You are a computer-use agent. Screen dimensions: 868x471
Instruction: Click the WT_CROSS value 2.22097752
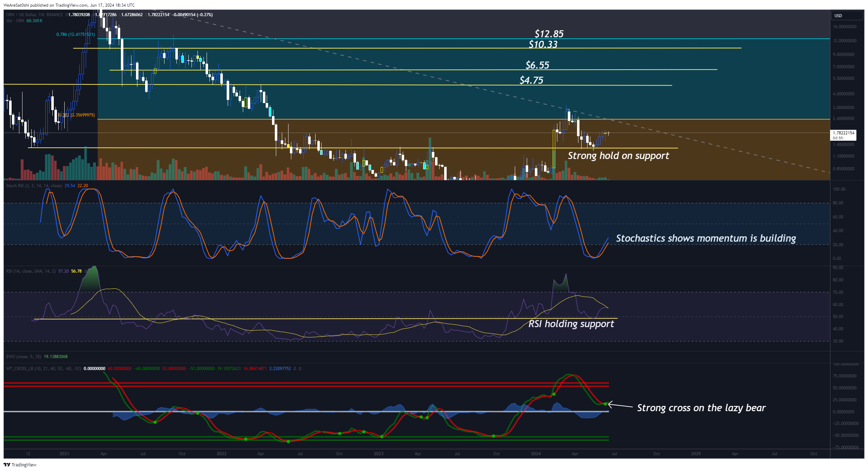[x=280, y=369]
